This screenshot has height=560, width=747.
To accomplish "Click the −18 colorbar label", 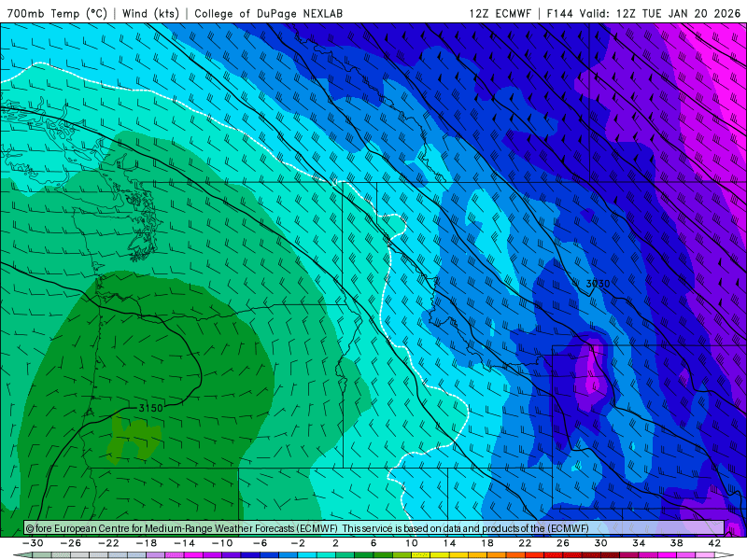I will (x=147, y=543).
